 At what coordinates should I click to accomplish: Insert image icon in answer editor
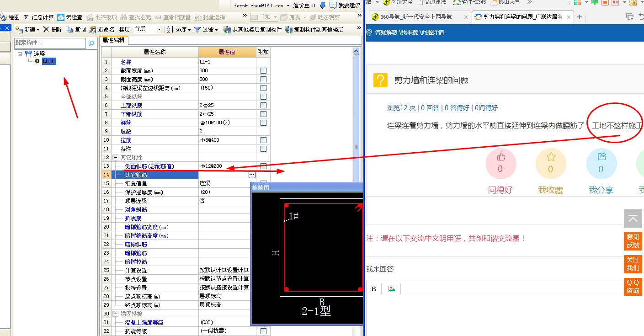click(392, 289)
